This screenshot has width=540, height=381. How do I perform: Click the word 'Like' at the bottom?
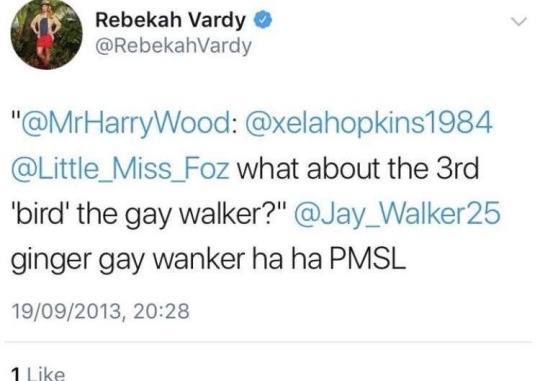pyautogui.click(x=46, y=374)
